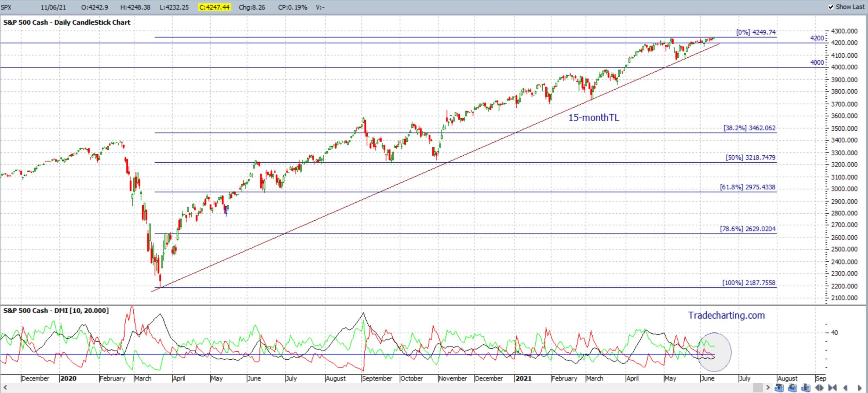Image resolution: width=868 pixels, height=393 pixels.
Task: Select the [100%] 2187.7558 Fibonacci label
Action: click(749, 283)
